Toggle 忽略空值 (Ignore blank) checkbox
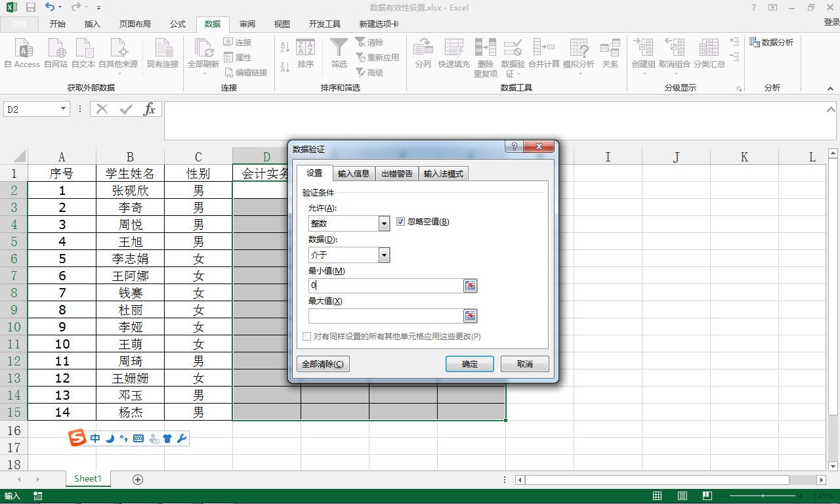This screenshot has width=840, height=504. (x=401, y=222)
